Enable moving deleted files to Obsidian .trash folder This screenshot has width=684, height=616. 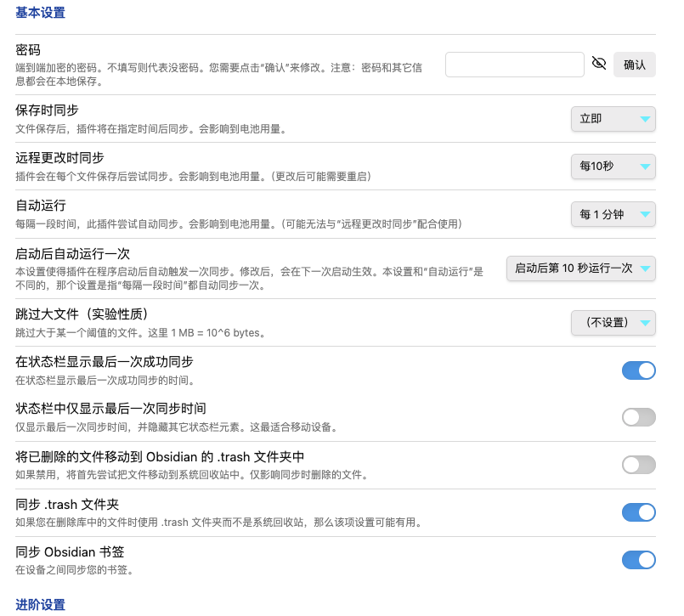coord(638,465)
